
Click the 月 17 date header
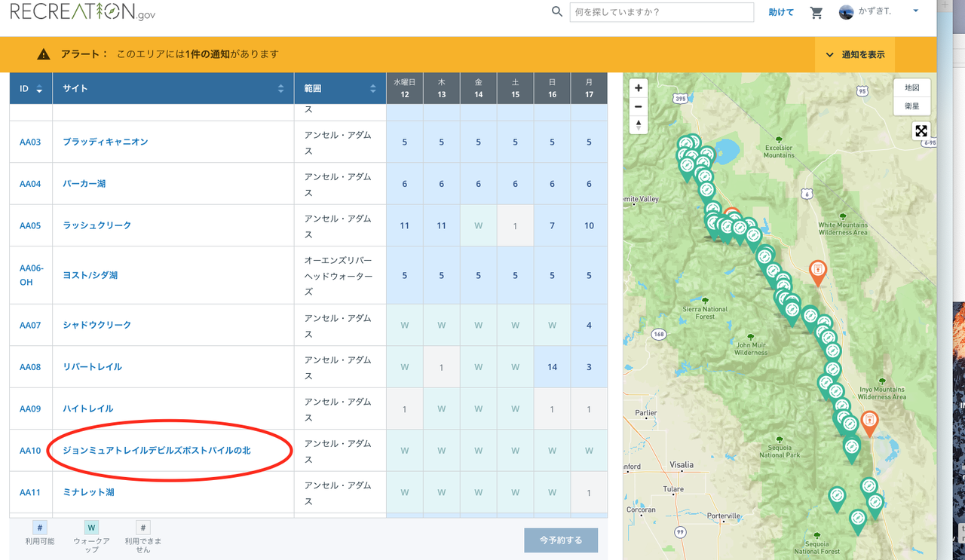(589, 88)
